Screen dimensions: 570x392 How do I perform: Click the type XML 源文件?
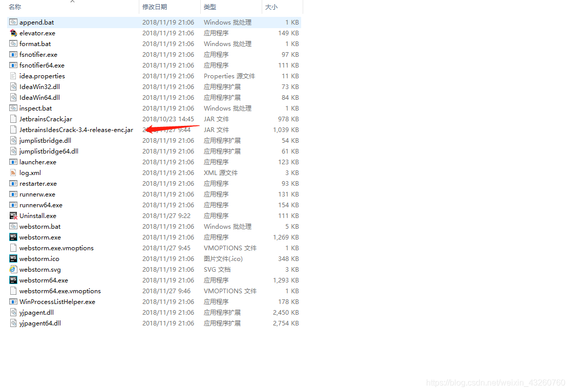(221, 173)
